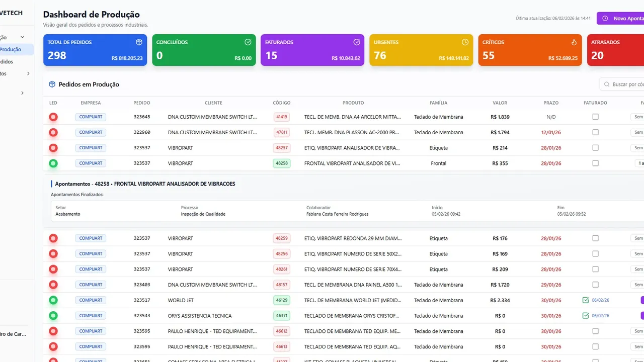Image resolution: width=644 pixels, height=362 pixels.
Task: Click the flame icon on Críticos card
Action: point(574,42)
